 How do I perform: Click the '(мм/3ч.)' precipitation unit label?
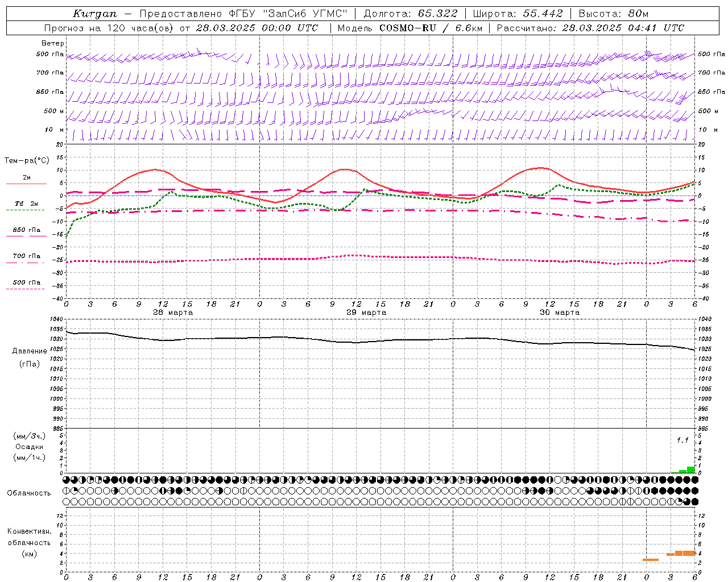(30, 436)
